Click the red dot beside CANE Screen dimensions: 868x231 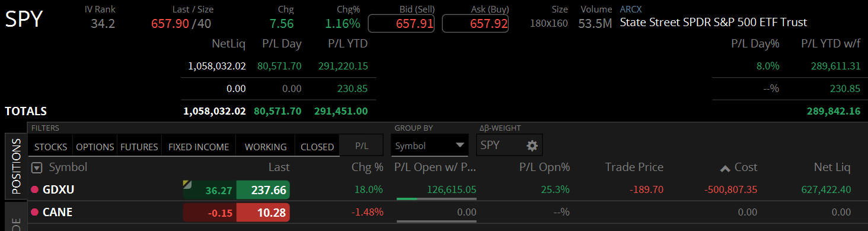(x=34, y=212)
